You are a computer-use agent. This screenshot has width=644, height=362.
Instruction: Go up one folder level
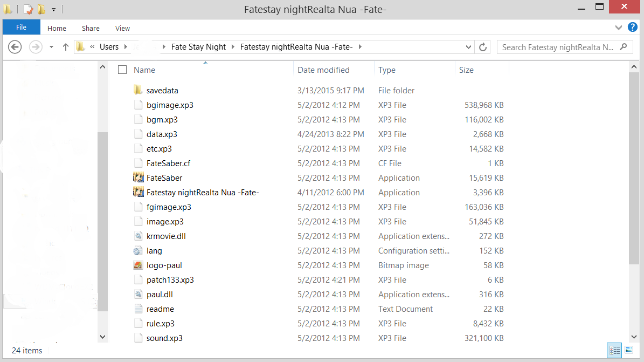(65, 47)
